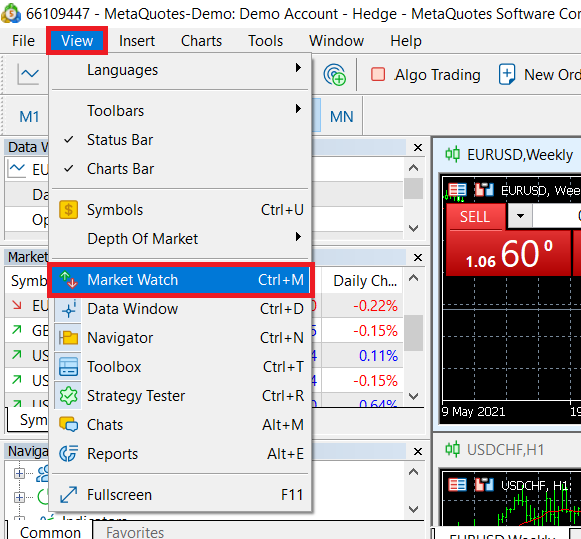The width and height of the screenshot is (581, 539).
Task: Click Market Watch scrollbar up arrow
Action: pyautogui.click(x=414, y=278)
